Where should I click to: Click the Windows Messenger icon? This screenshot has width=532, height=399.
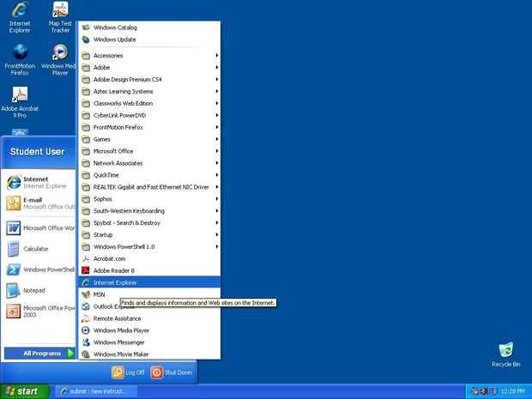tap(86, 342)
